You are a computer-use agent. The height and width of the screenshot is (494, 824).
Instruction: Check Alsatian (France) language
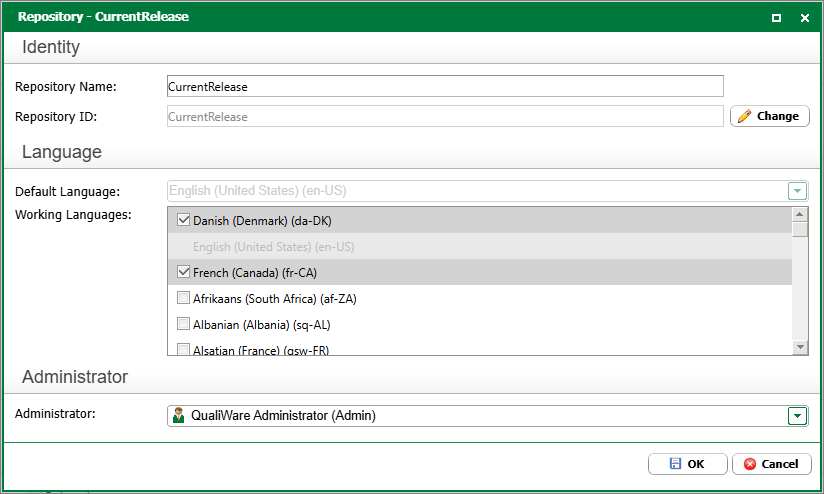pos(183,349)
